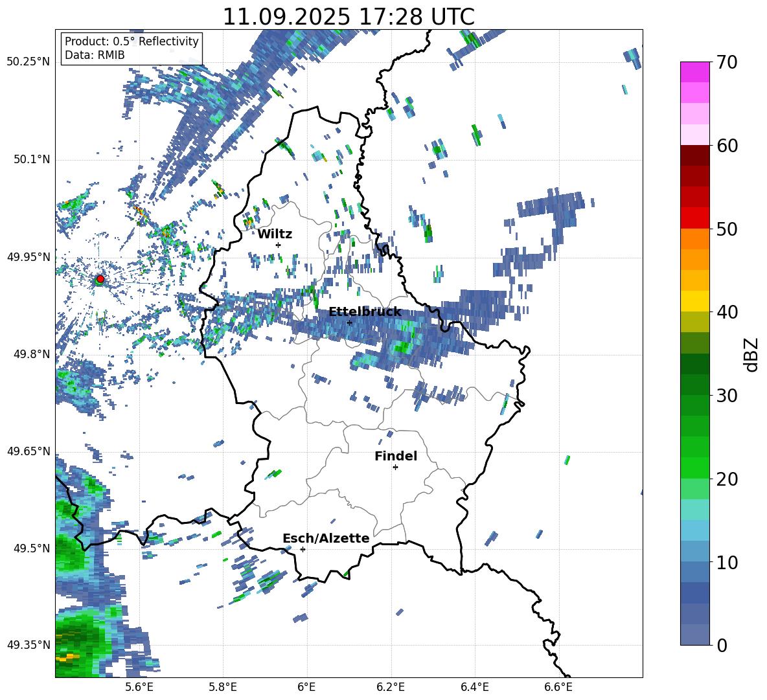Click the 49.5°N latitude label
The height and width of the screenshot is (700, 767).
click(32, 548)
